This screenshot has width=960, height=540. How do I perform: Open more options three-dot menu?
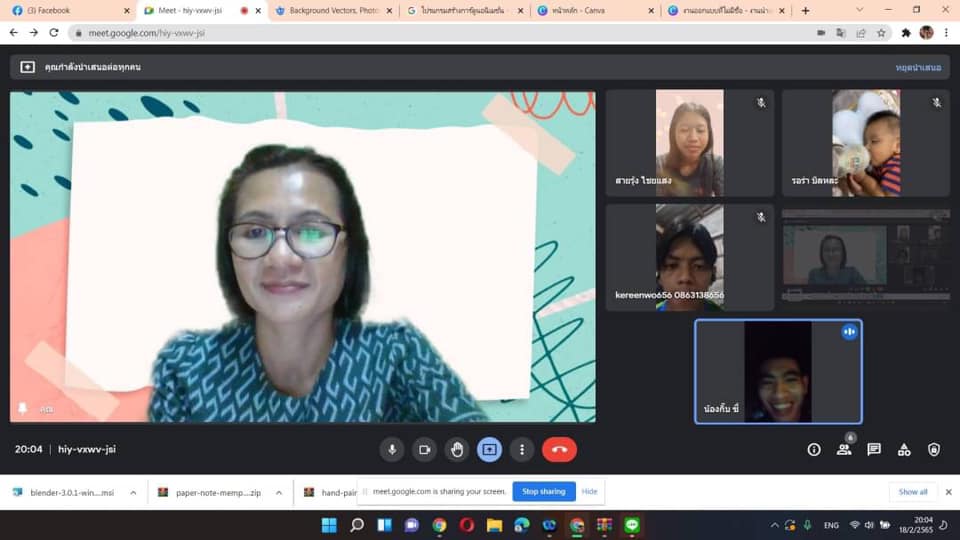coord(521,450)
